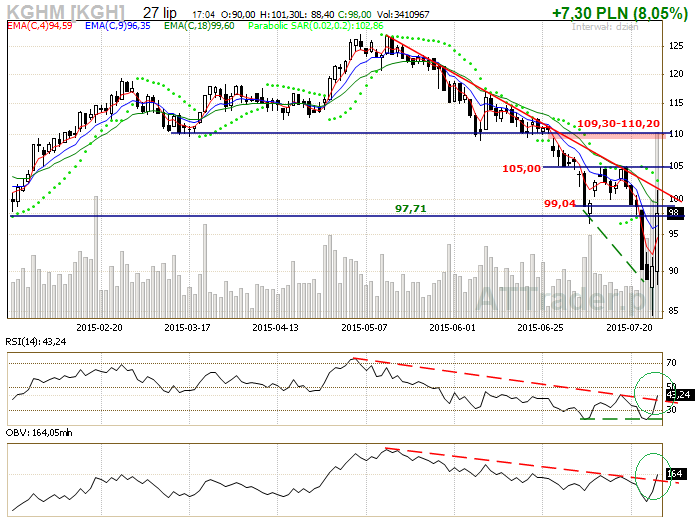
Task: Click the current price marker 98
Action: pos(675,213)
